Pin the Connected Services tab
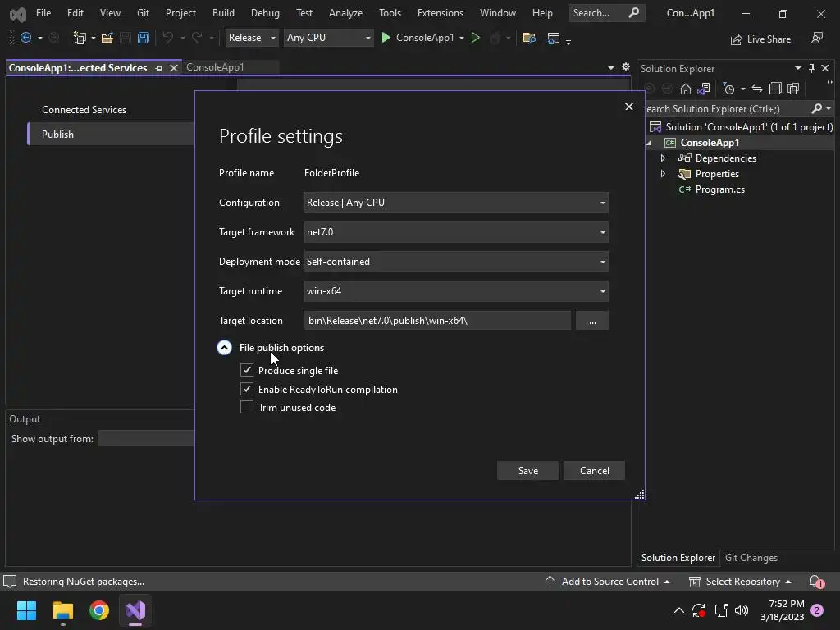The image size is (840, 630). click(x=158, y=68)
